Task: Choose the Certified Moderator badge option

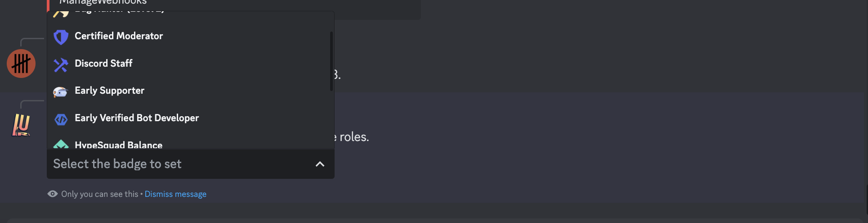Action: tap(119, 36)
